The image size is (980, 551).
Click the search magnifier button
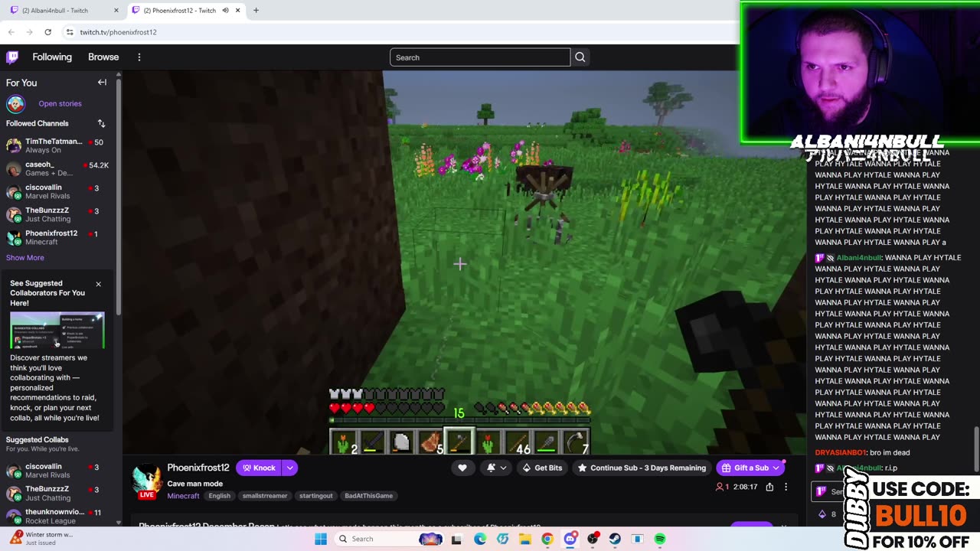580,57
